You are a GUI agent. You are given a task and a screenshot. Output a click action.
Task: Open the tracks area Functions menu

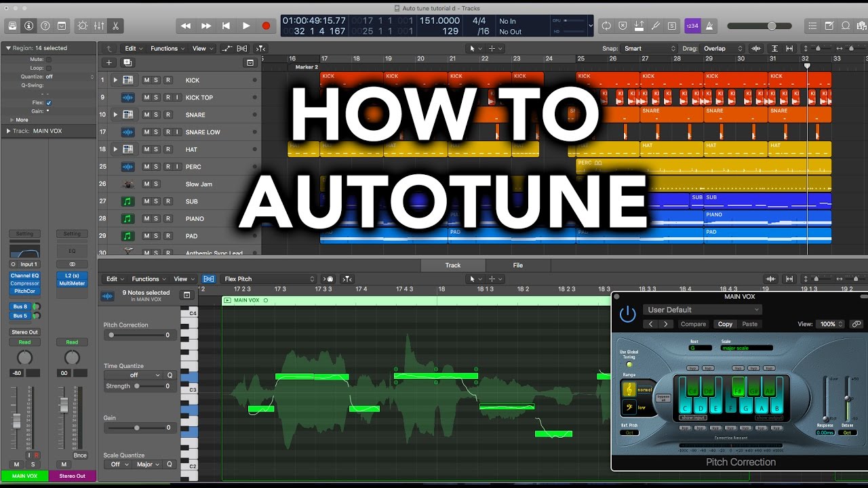pos(167,49)
